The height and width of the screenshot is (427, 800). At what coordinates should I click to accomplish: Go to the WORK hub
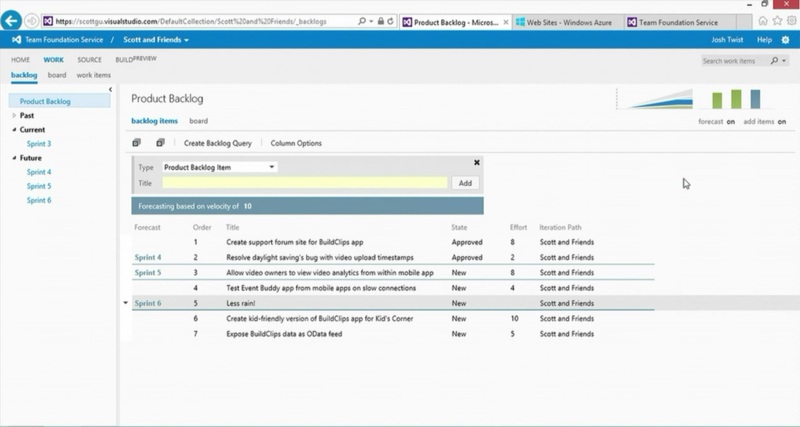coord(54,60)
